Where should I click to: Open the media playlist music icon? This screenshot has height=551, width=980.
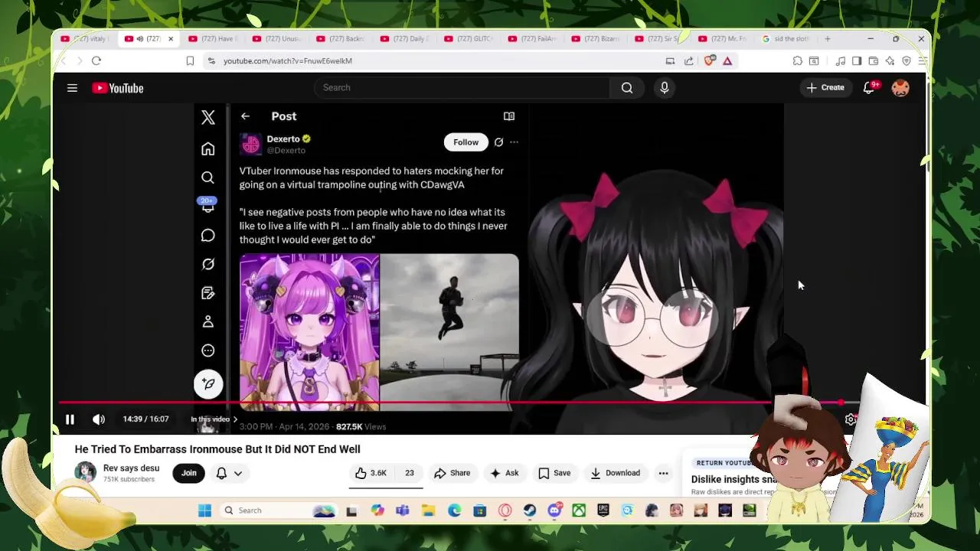click(841, 60)
